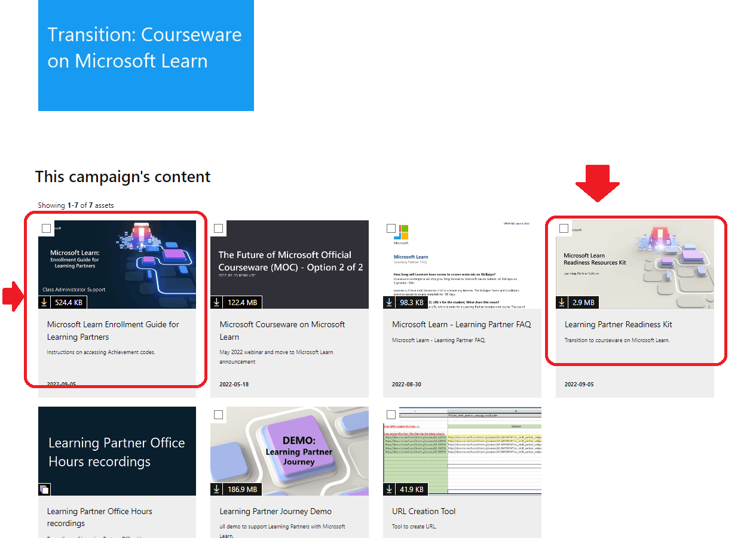The height and width of the screenshot is (538, 756).
Task: Open the Readiness Resources Kit thumbnail
Action: tap(635, 265)
